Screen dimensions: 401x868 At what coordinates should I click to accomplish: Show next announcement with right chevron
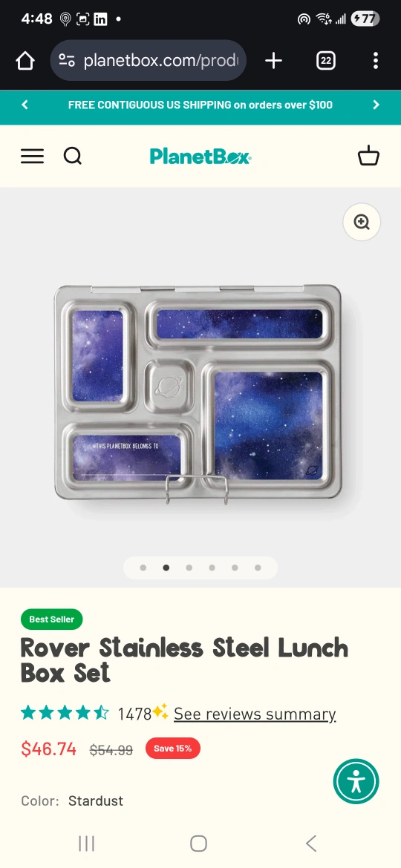[x=376, y=105]
